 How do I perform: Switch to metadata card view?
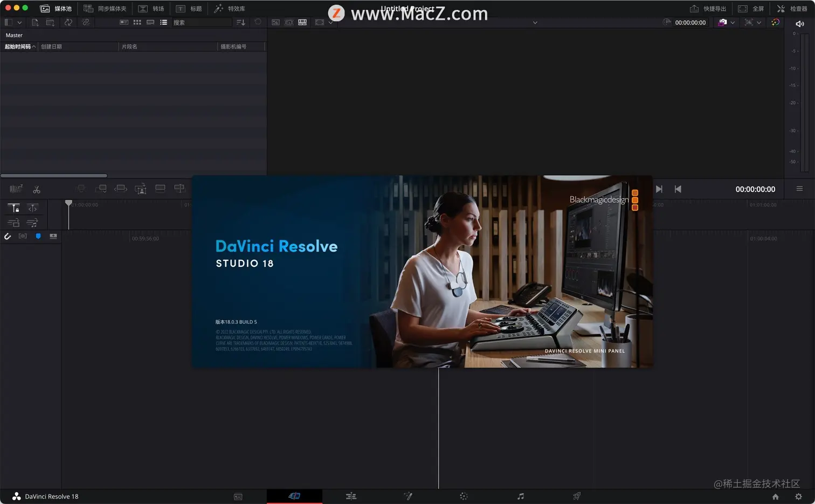(124, 22)
